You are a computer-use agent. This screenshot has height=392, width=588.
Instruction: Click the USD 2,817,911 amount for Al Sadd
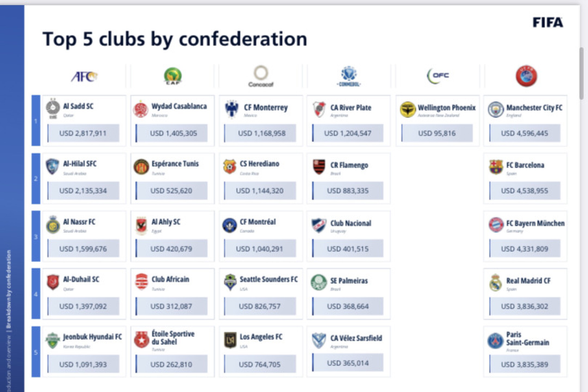tap(83, 133)
